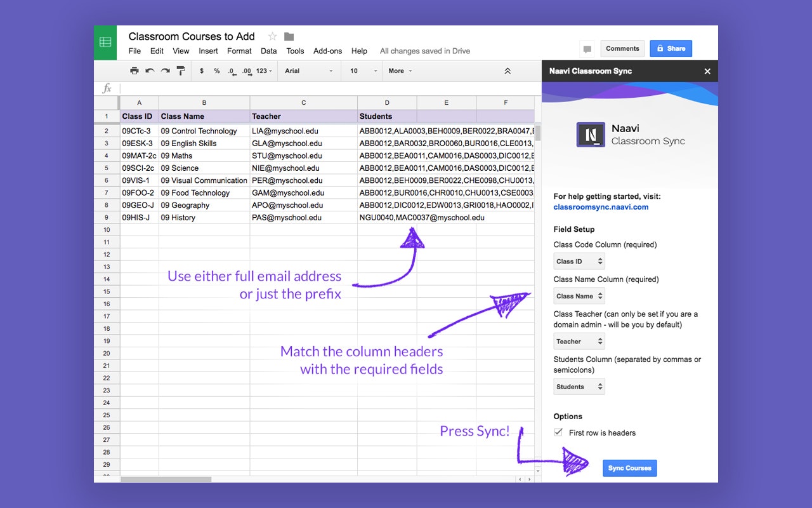Select the Class ID header cell
This screenshot has height=508, width=812.
139,116
